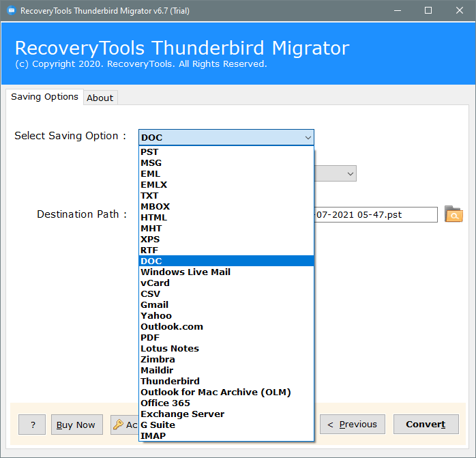Open the About tab
Image resolution: width=476 pixels, height=458 pixels.
pyautogui.click(x=100, y=98)
